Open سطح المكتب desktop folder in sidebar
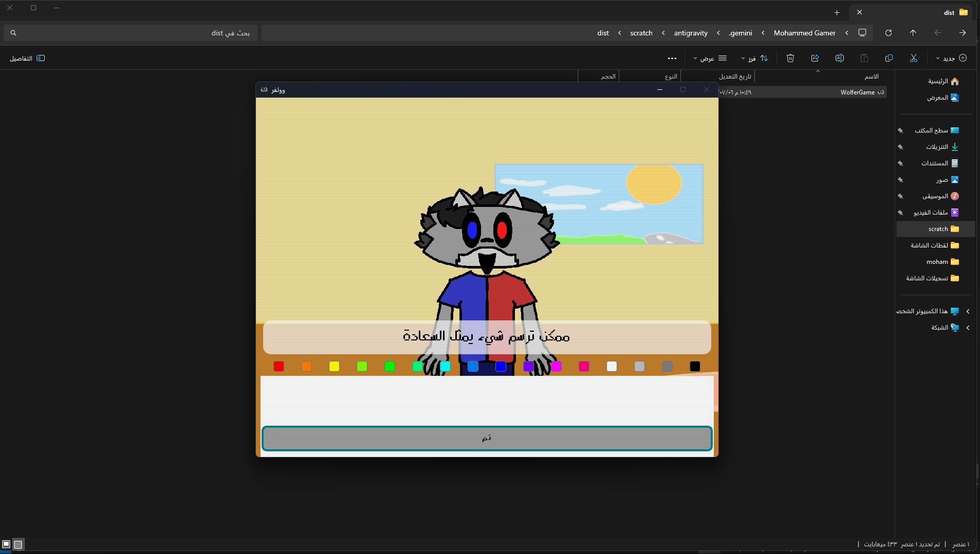 [936, 130]
